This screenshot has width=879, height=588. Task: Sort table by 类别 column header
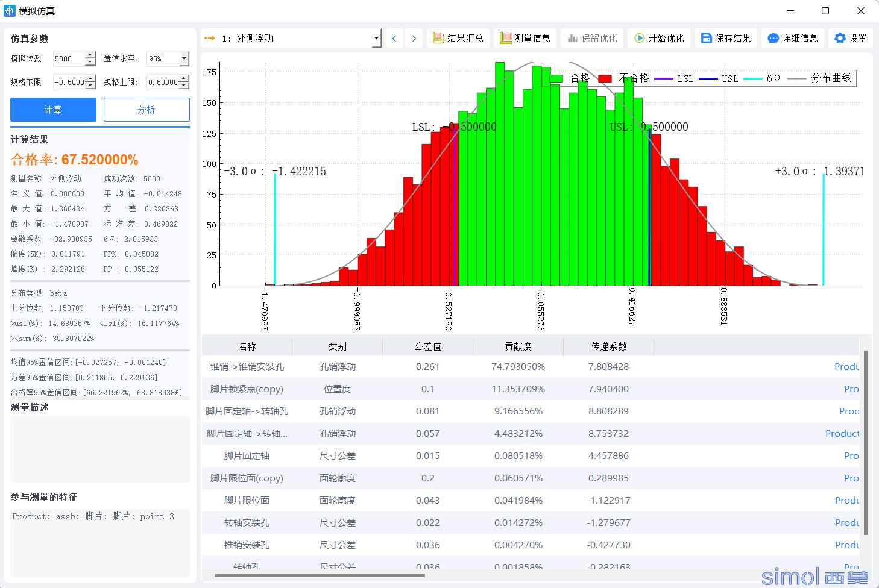click(x=338, y=346)
